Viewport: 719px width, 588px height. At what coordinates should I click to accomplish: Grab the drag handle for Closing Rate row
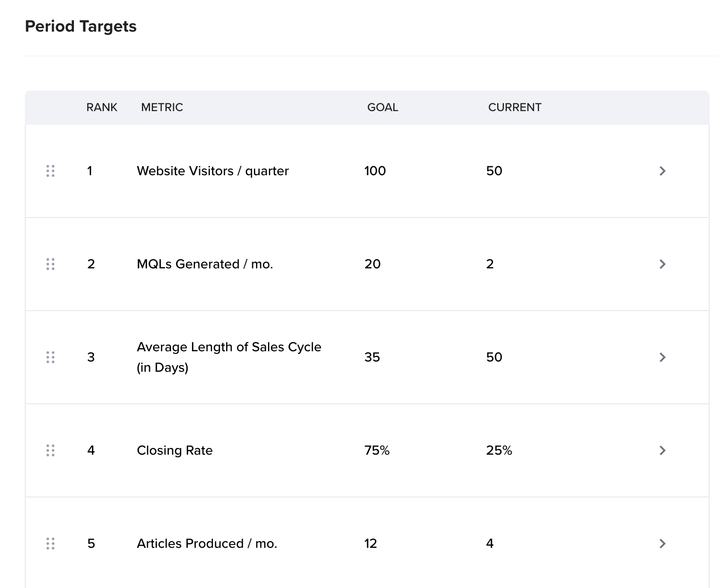[x=50, y=450]
